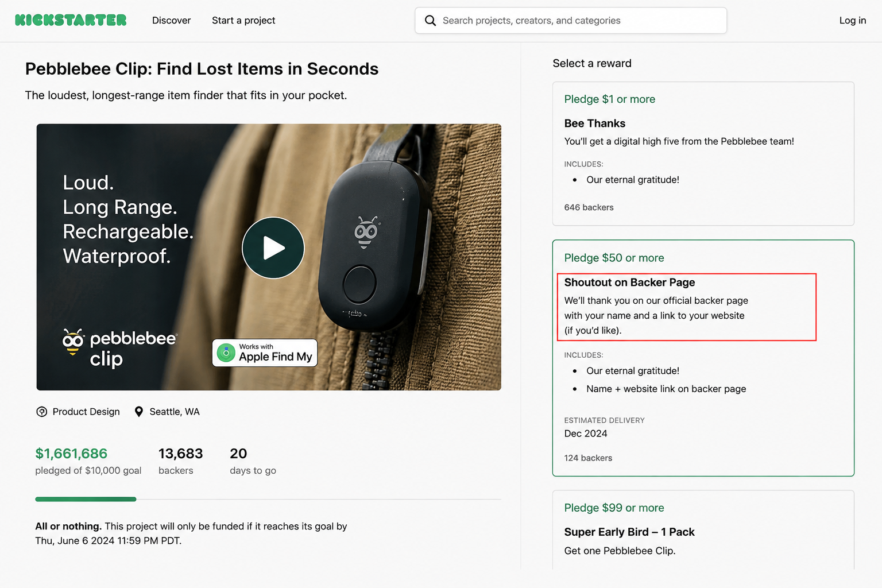Open the Discover menu link
882x588 pixels.
tap(171, 20)
